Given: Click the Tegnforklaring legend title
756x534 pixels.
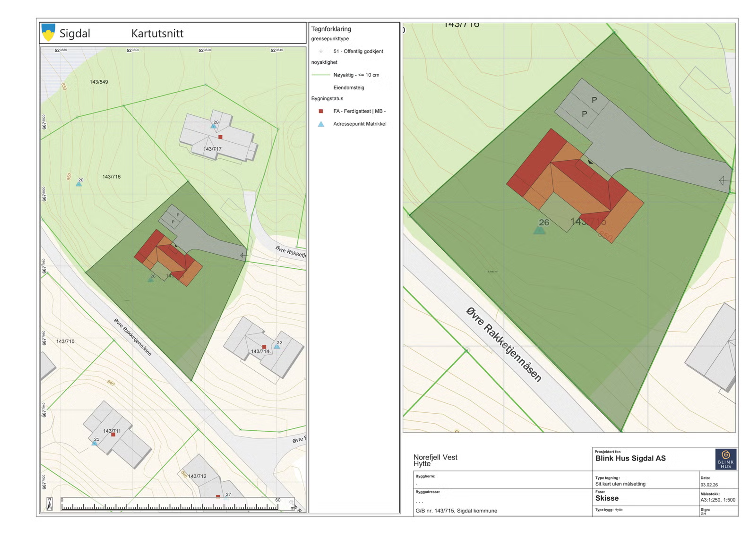Looking at the screenshot, I should [331, 29].
